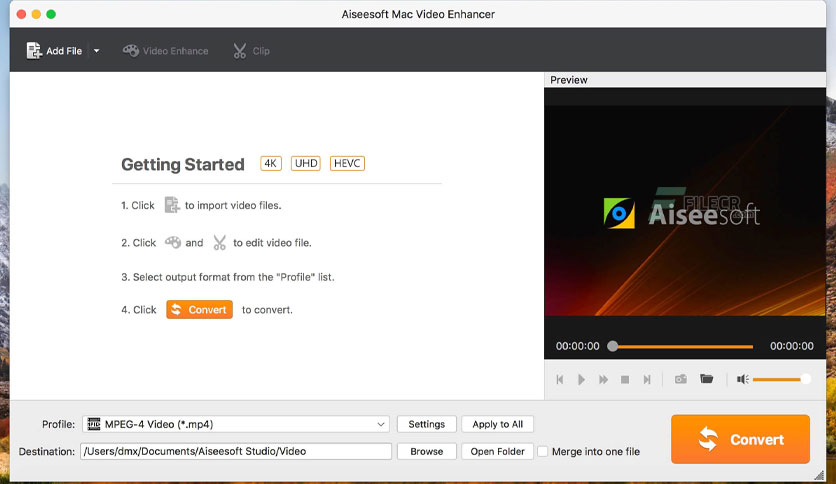Start conversion with big Convert button

(x=741, y=439)
